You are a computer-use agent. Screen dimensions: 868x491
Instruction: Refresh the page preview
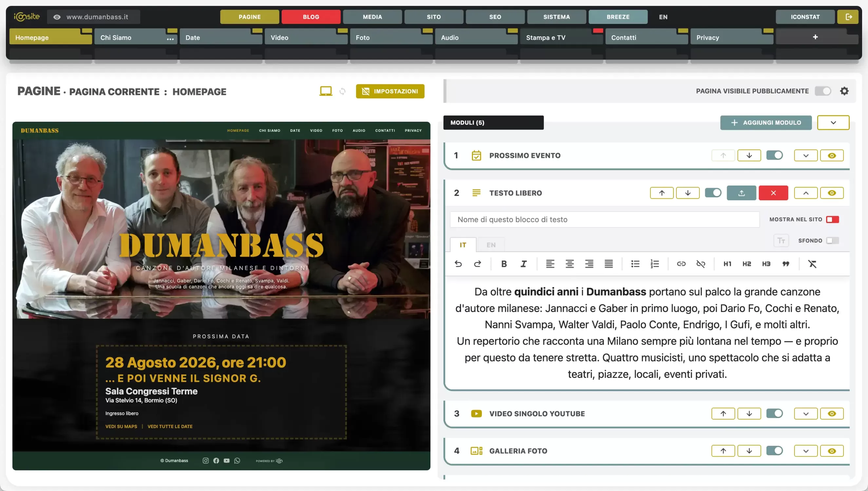point(342,91)
